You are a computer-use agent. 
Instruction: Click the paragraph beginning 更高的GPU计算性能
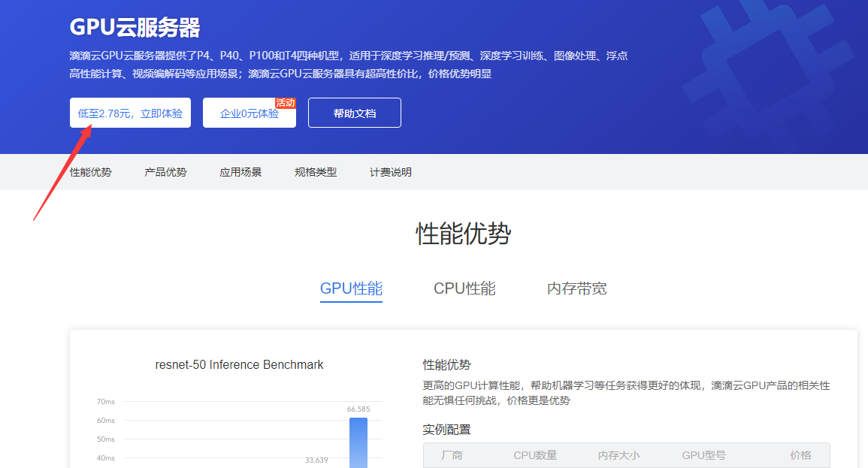click(626, 393)
